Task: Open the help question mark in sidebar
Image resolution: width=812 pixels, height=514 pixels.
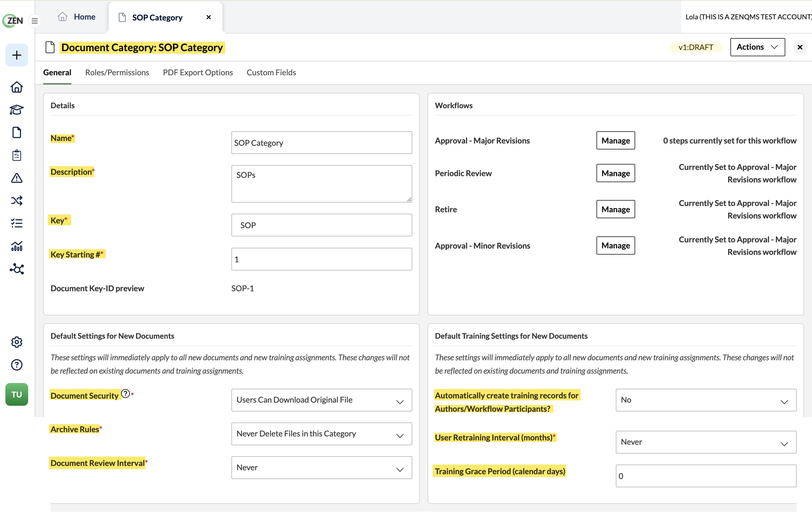Action: pos(16,365)
